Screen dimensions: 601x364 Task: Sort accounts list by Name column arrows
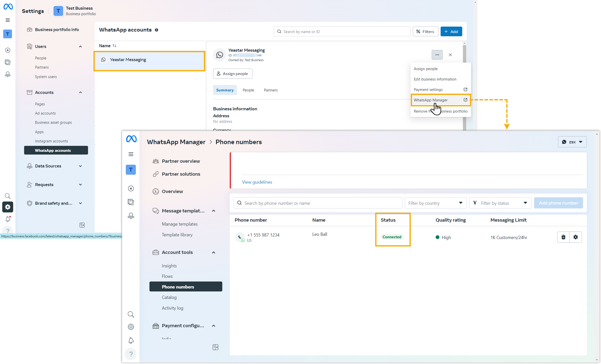coord(114,46)
